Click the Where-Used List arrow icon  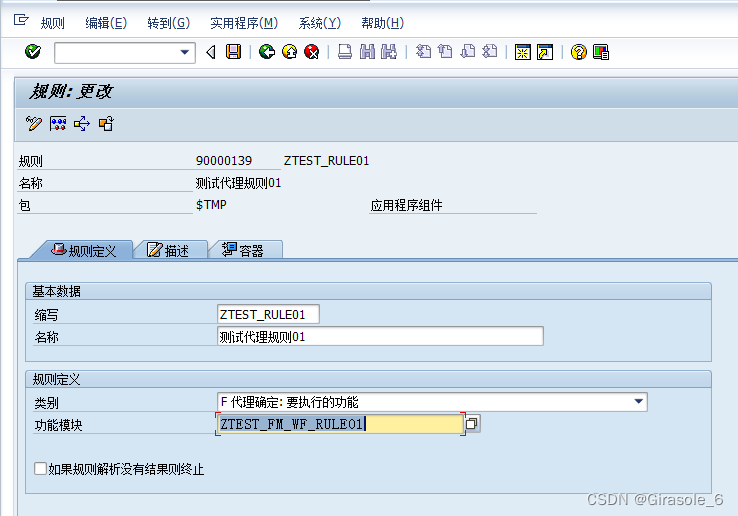(x=81, y=123)
